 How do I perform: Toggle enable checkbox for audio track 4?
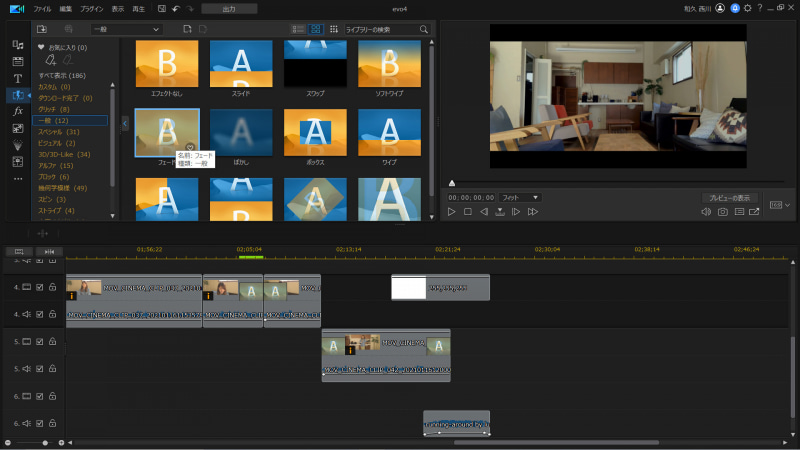tap(40, 314)
